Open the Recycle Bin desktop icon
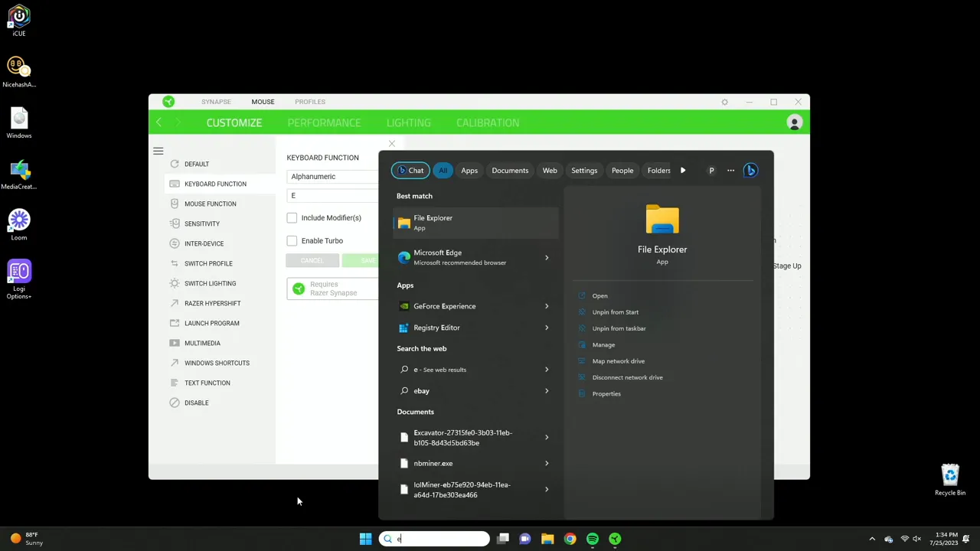Viewport: 980px width, 551px height. (949, 479)
